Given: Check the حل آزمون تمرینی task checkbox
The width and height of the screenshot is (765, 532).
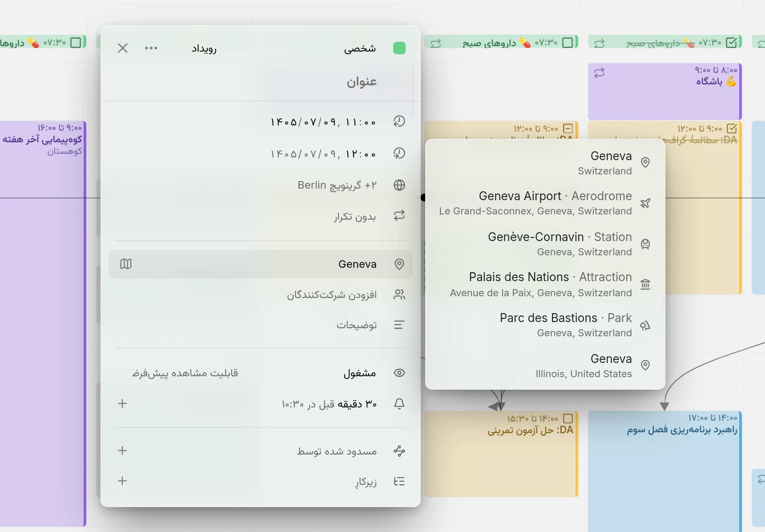Looking at the screenshot, I should [x=568, y=419].
